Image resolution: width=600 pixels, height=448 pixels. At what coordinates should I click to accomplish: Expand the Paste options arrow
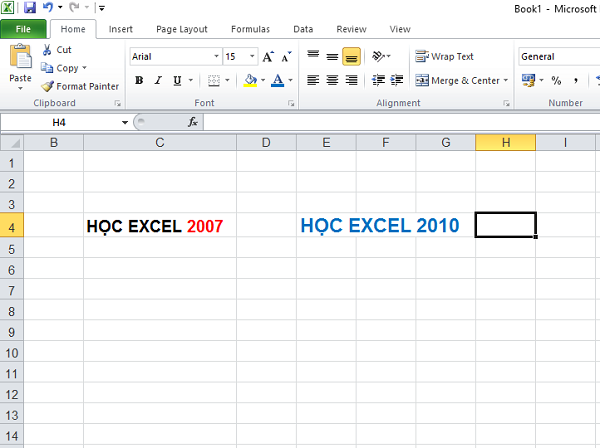click(x=20, y=88)
